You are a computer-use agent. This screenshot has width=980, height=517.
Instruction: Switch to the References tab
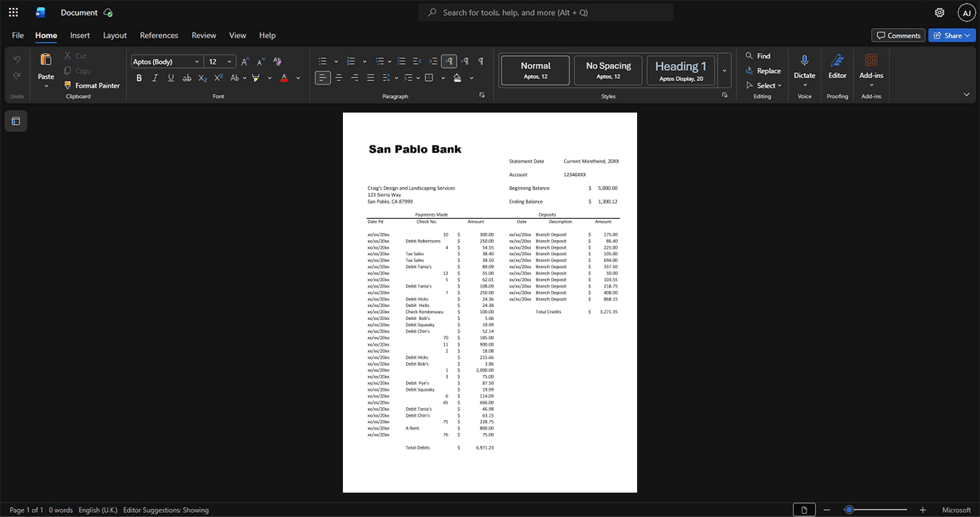tap(159, 35)
